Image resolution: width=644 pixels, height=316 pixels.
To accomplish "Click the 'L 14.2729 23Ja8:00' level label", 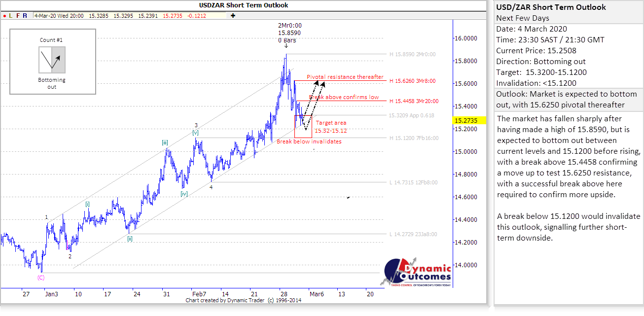I will (x=413, y=234).
